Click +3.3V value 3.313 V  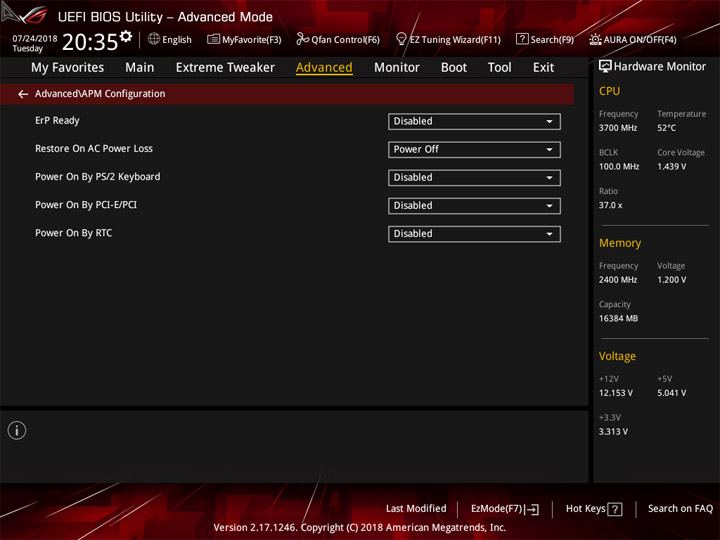pos(613,432)
